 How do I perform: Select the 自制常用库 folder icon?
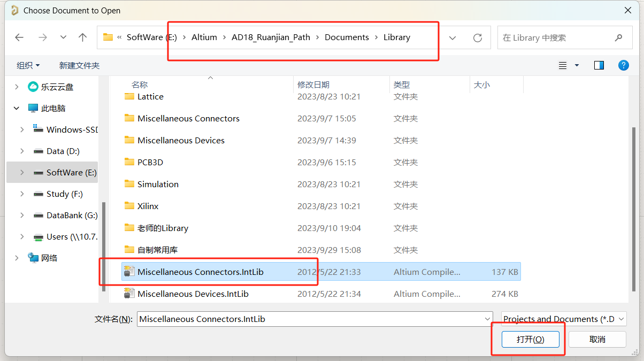tap(129, 250)
